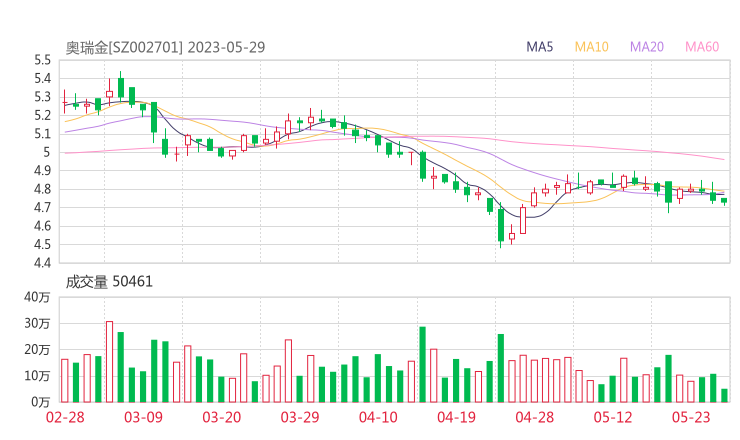This screenshot has width=740, height=440.
Task: Click the 成交量 50461 volume label
Action: [109, 282]
